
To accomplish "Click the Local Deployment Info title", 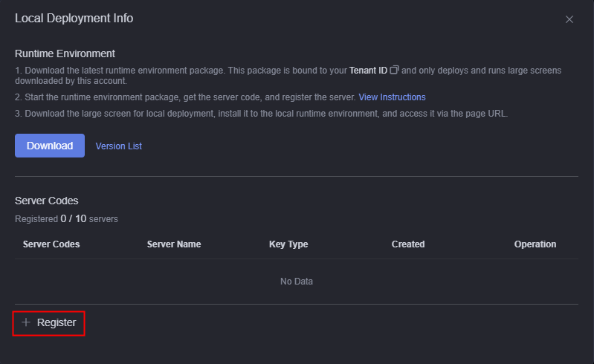I will tap(74, 18).
